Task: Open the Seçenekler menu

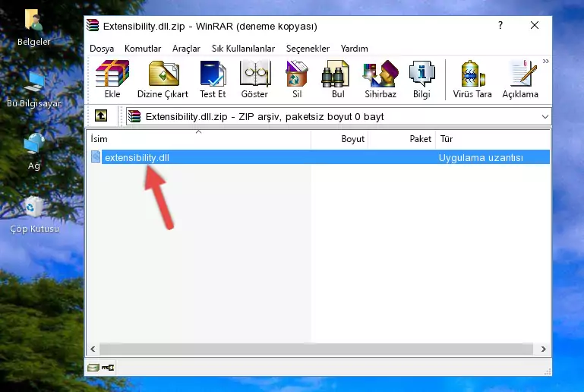Action: (308, 49)
